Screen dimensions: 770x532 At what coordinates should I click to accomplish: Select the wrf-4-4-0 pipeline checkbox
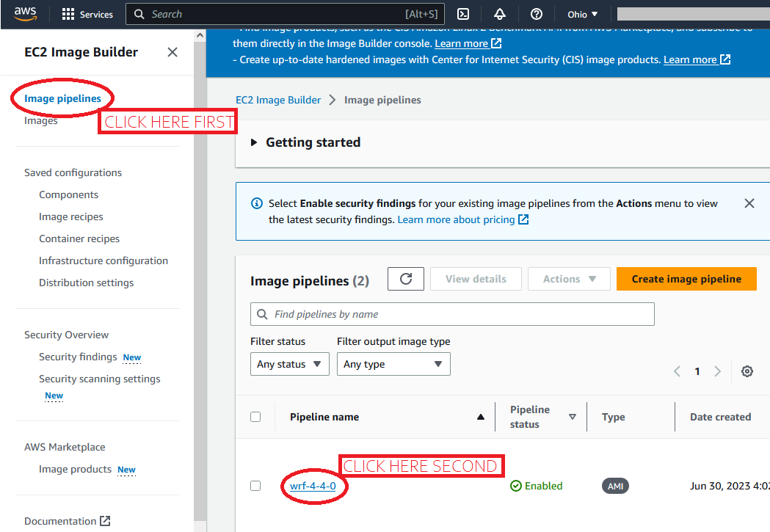coord(255,486)
